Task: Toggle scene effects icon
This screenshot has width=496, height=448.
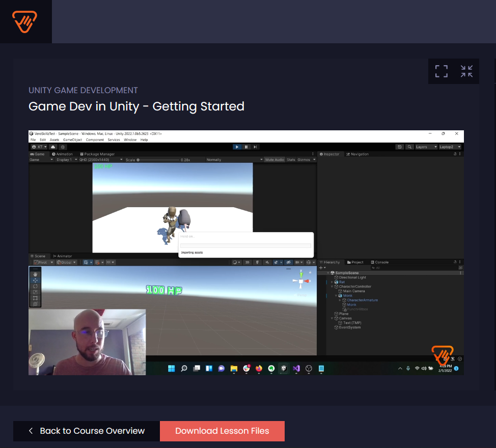Action: point(276,262)
